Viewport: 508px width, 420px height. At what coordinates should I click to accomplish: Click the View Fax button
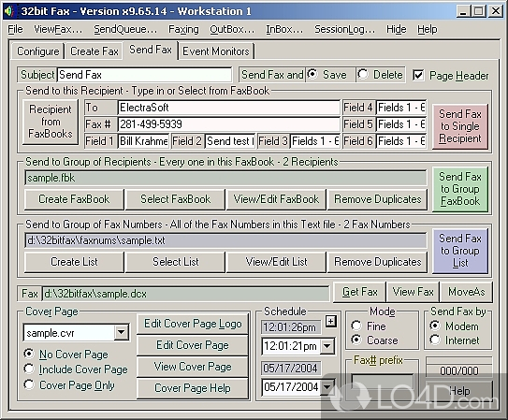point(414,292)
